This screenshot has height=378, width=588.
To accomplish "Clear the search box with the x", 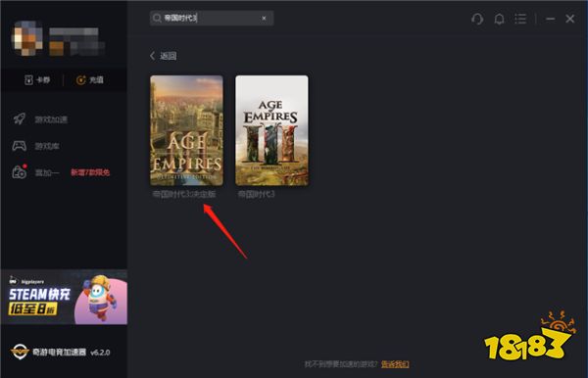I will (x=264, y=18).
